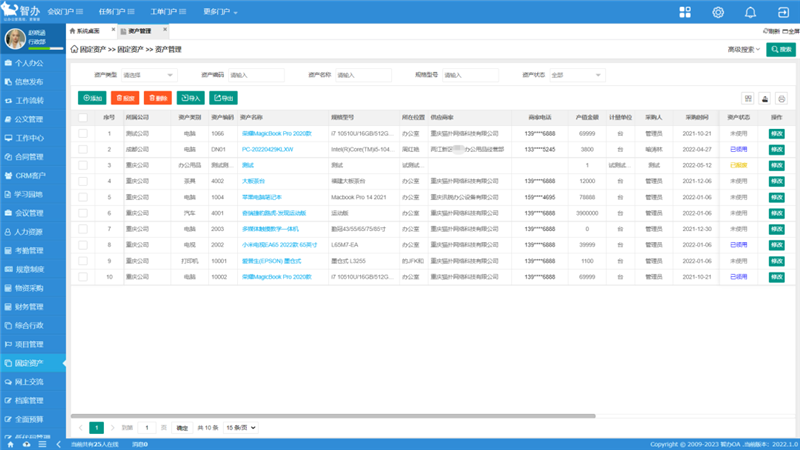800x450 pixels.
Task: Open the 资产类型 dropdown filter
Action: pos(148,75)
